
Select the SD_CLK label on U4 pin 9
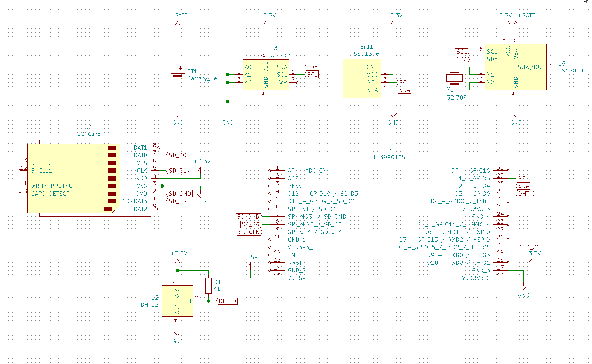[250, 232]
